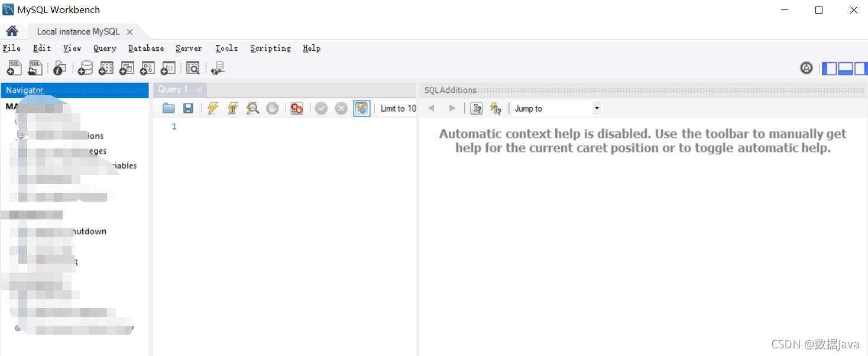Viewport: 868px width, 356px height.
Task: Navigate back in SQL Additions help
Action: coord(432,108)
